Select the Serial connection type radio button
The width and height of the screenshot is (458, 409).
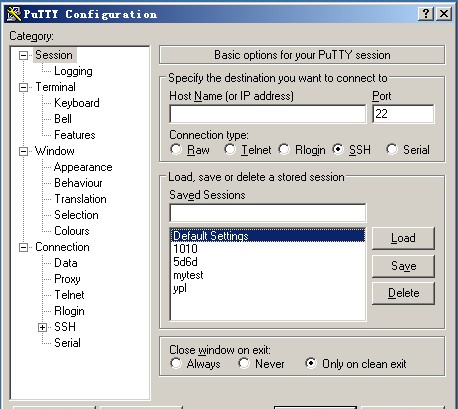(x=392, y=149)
